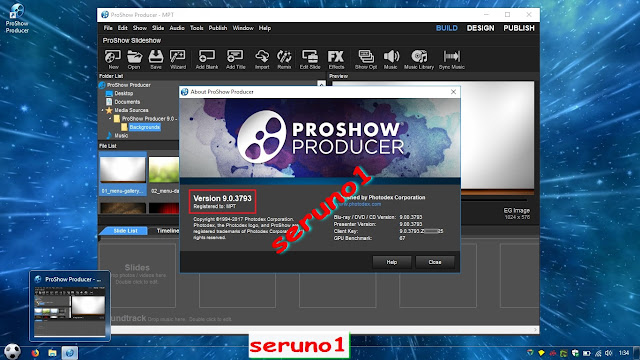Open the File menu
The width and height of the screenshot is (640, 360).
click(108, 28)
